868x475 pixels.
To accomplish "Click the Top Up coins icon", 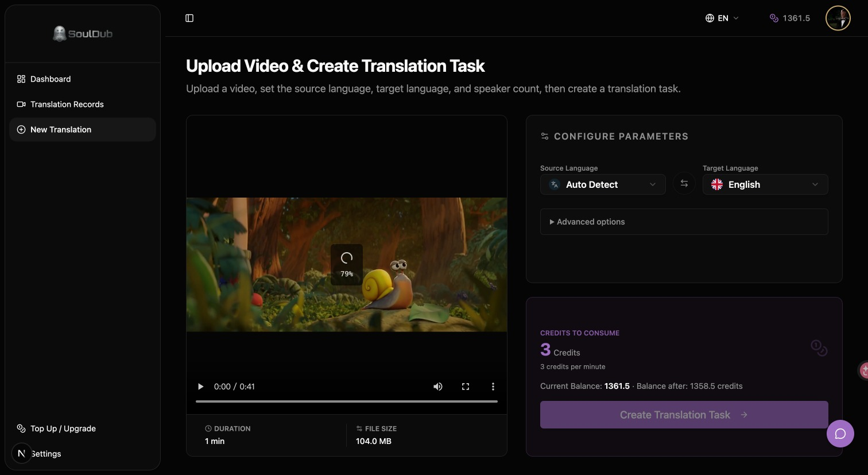I will tap(21, 428).
